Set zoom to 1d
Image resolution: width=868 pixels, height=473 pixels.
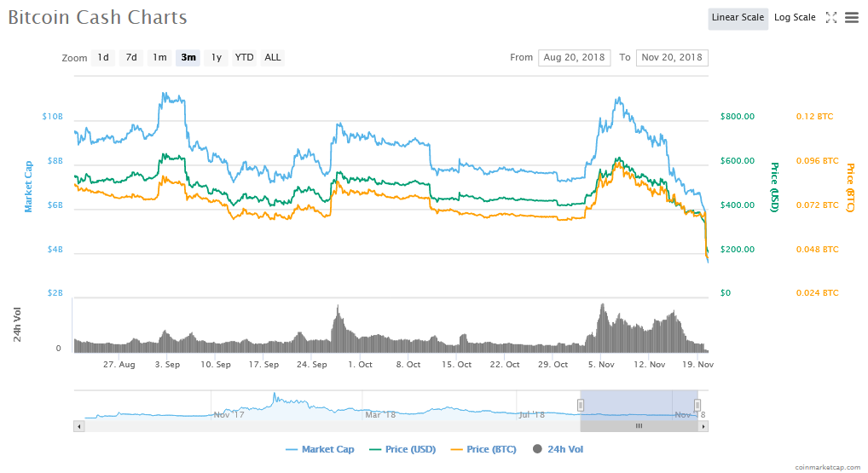[x=103, y=58]
